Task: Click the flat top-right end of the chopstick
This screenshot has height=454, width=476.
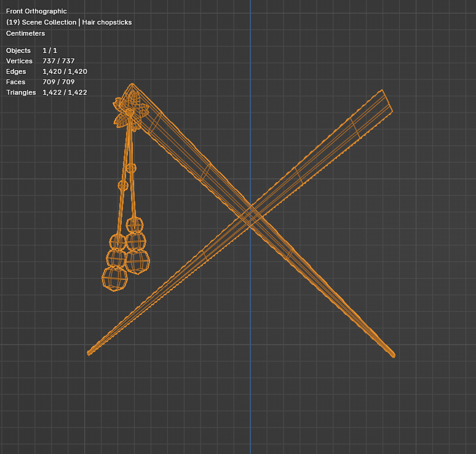Action: coord(387,101)
